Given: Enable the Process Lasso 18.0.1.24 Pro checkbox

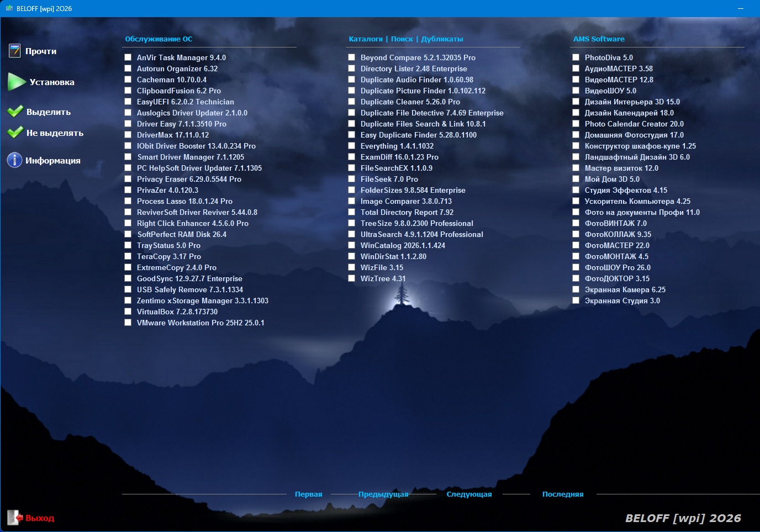Looking at the screenshot, I should pos(128,201).
